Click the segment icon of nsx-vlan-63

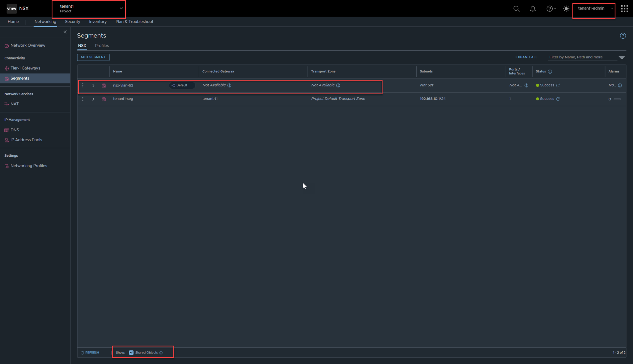(104, 86)
